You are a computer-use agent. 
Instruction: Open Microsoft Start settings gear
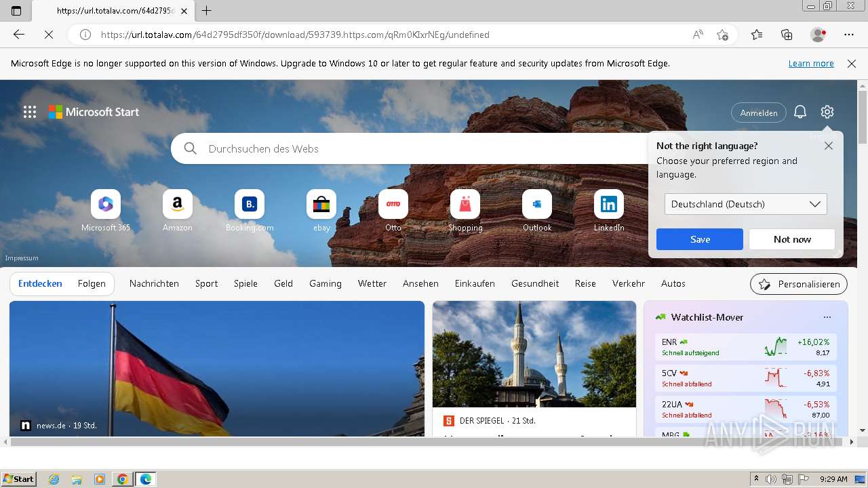coord(827,112)
